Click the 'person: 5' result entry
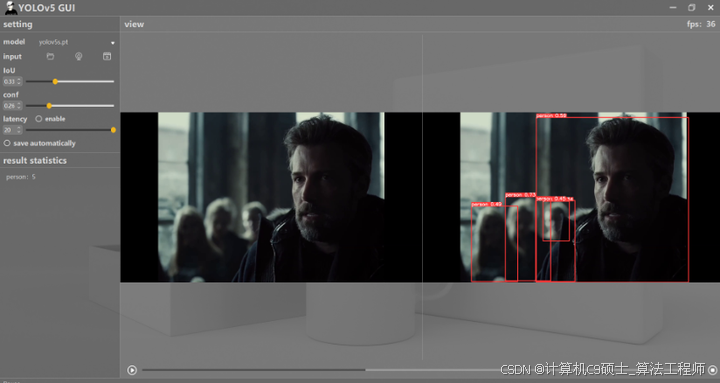 (x=21, y=177)
